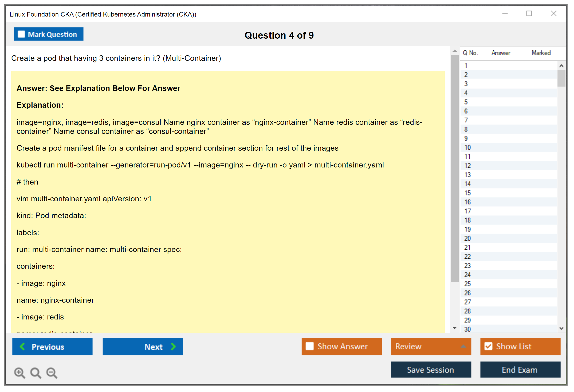Close the CKA exam window
Image resolution: width=574 pixels, height=392 pixels.
[553, 14]
